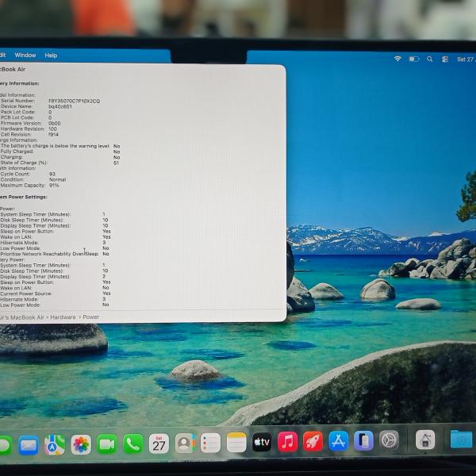Image resolution: width=476 pixels, height=476 pixels.
Task: Open the Contacts app in the Dock
Action: (x=185, y=443)
